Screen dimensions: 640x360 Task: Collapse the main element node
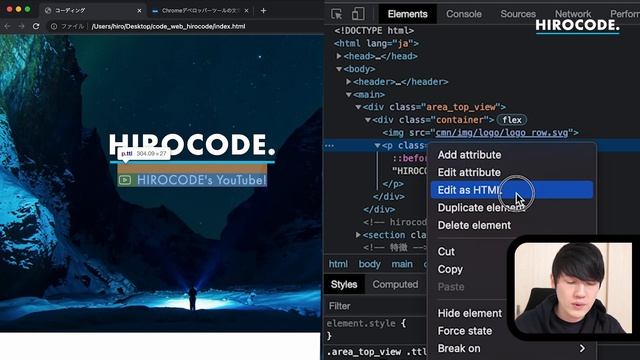tap(349, 94)
